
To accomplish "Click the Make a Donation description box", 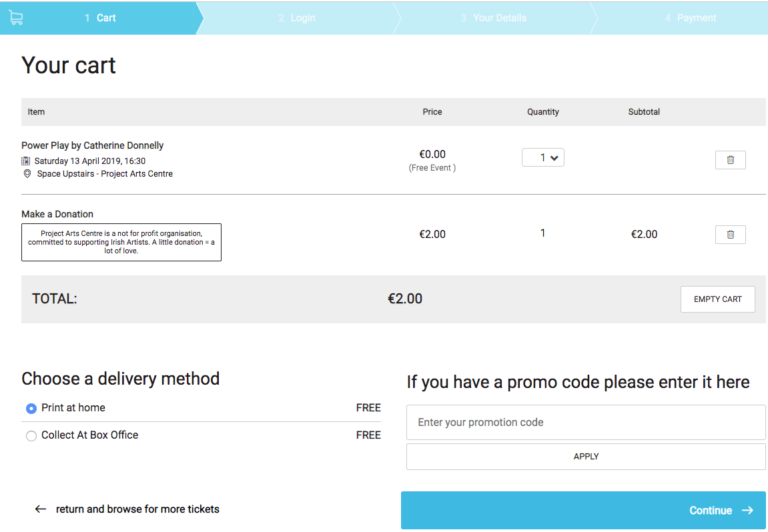I will click(121, 242).
